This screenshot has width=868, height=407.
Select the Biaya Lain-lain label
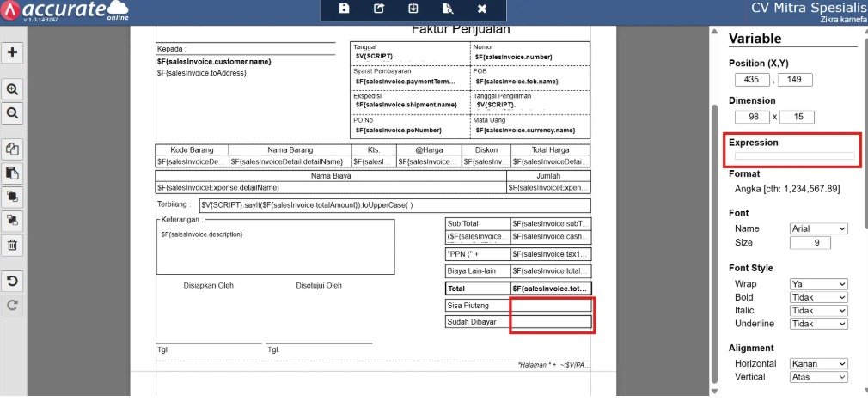[478, 271]
